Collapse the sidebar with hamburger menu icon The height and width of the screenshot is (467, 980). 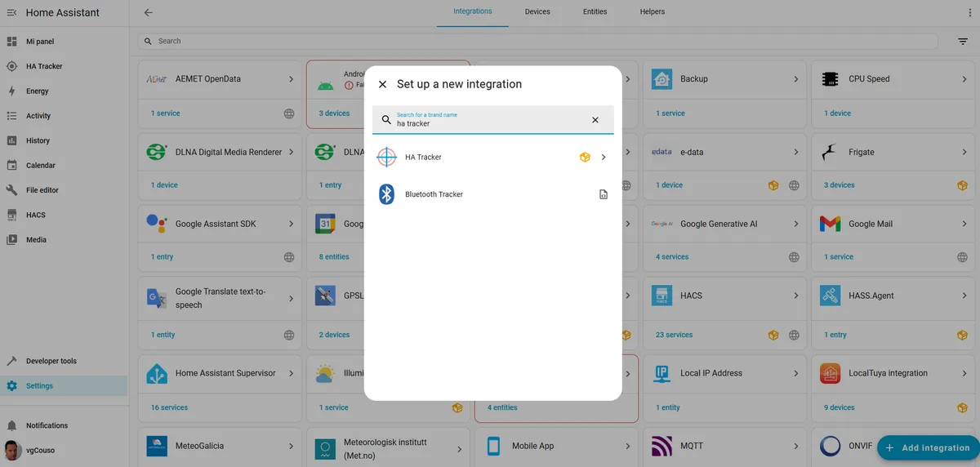click(11, 13)
